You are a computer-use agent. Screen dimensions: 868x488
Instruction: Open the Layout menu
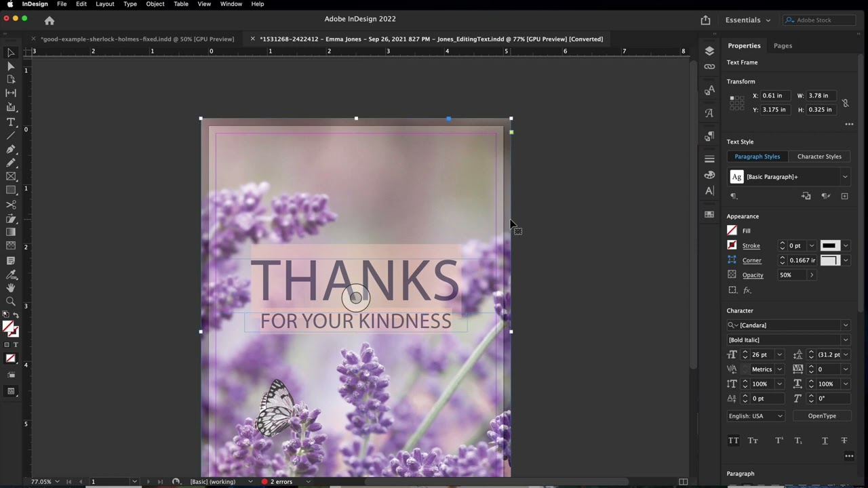(x=105, y=4)
